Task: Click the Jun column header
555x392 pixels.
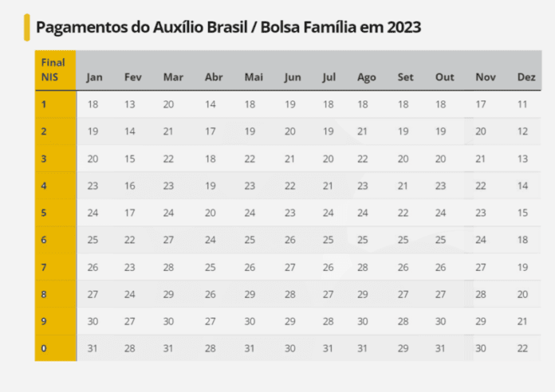Action: (293, 77)
